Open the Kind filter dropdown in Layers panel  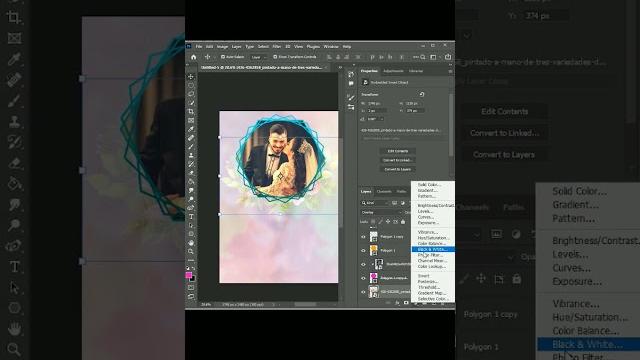pos(375,203)
